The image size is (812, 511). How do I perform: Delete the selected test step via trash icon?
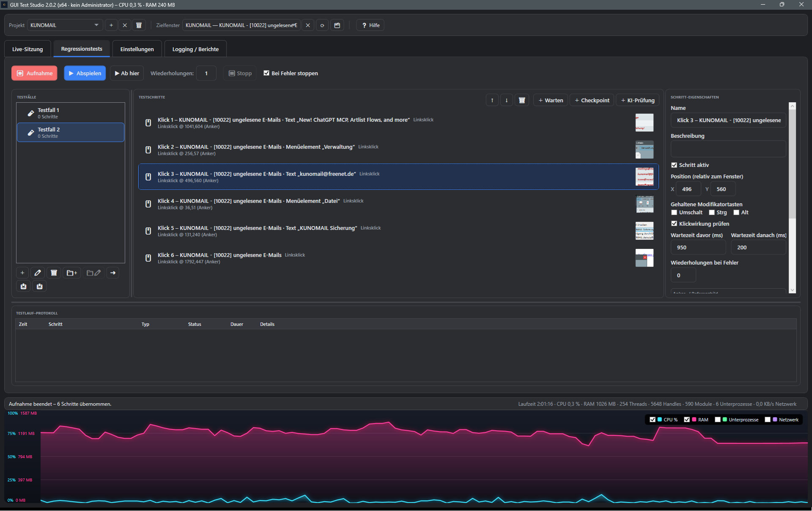pyautogui.click(x=522, y=101)
